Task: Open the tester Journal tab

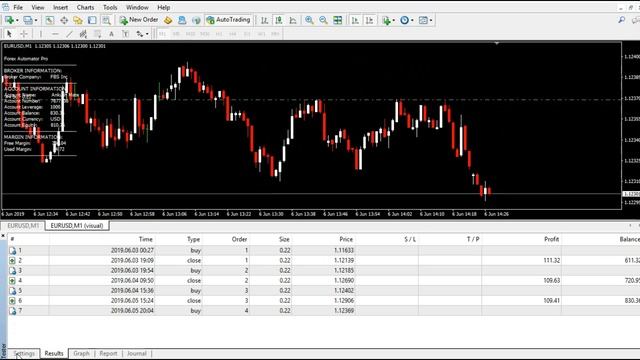Action: pos(137,353)
